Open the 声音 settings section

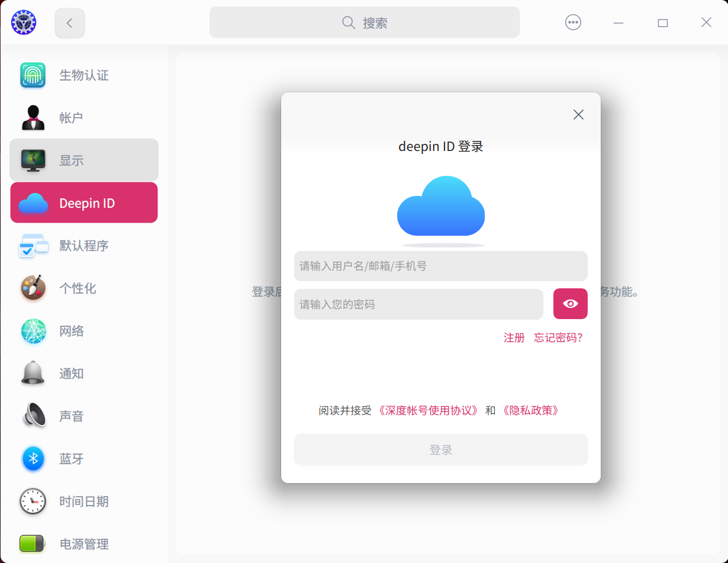pyautogui.click(x=84, y=416)
